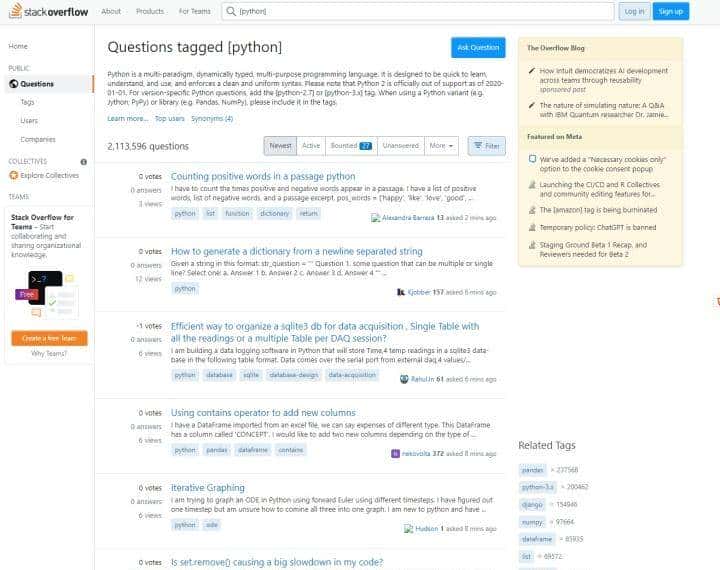Open 'How Intuit democratizes AI development' blog post
This screenshot has width=720, height=570.
point(603,75)
